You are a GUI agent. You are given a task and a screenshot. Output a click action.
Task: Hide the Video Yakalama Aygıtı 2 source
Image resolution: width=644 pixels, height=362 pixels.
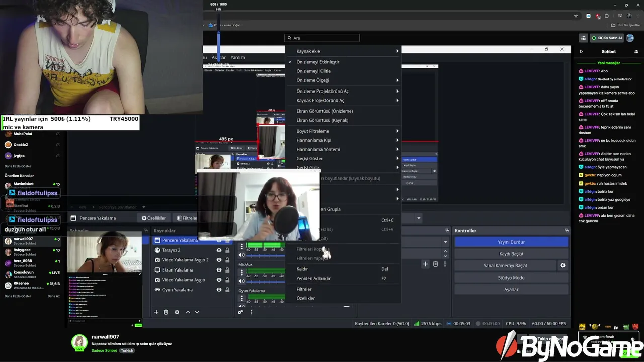(219, 260)
